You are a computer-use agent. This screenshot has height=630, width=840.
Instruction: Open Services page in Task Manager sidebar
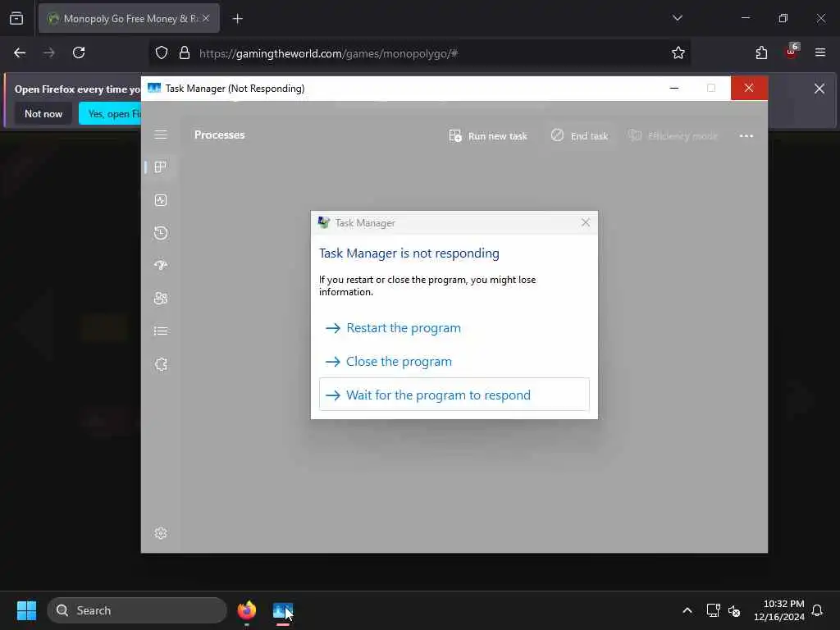point(161,364)
